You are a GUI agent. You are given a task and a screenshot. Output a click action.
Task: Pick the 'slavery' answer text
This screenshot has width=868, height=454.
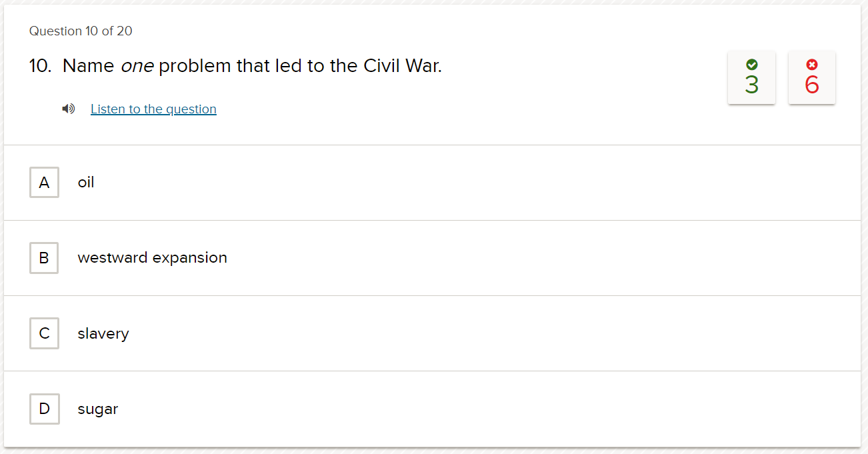point(103,333)
